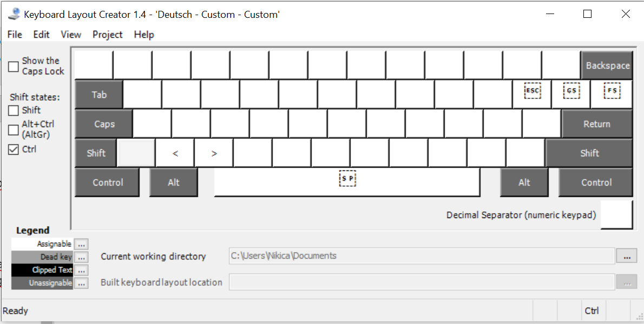This screenshot has height=324, width=644.
Task: Open the Project menu
Action: click(107, 35)
